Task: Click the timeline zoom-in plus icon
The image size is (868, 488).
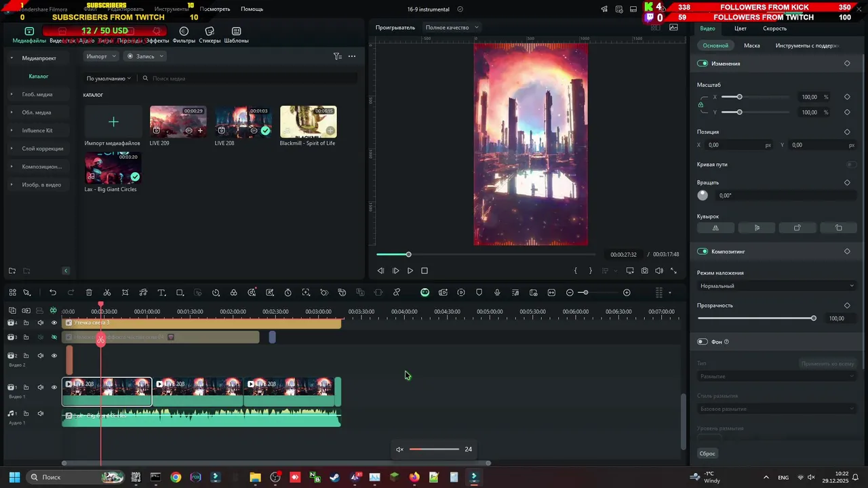Action: pyautogui.click(x=627, y=293)
